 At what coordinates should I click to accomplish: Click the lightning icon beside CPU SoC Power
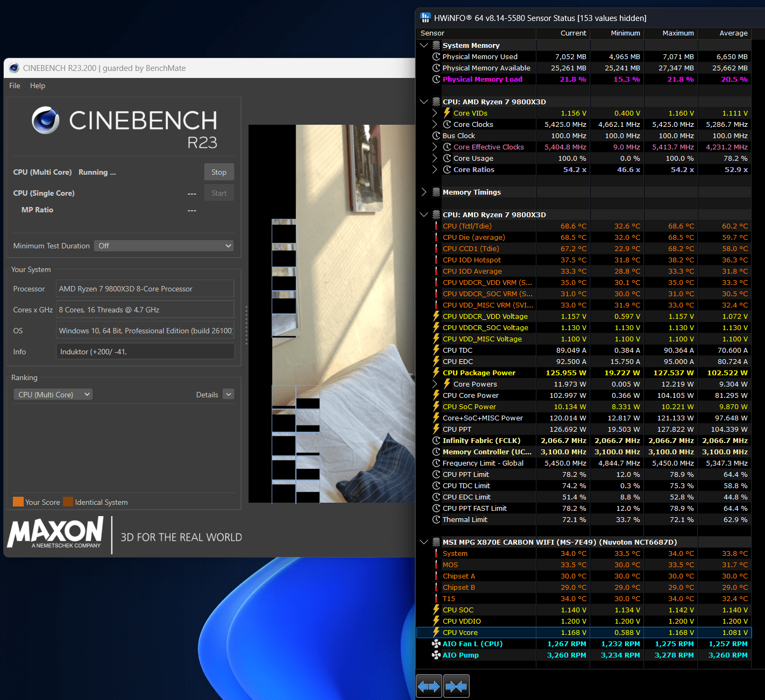[x=436, y=406]
